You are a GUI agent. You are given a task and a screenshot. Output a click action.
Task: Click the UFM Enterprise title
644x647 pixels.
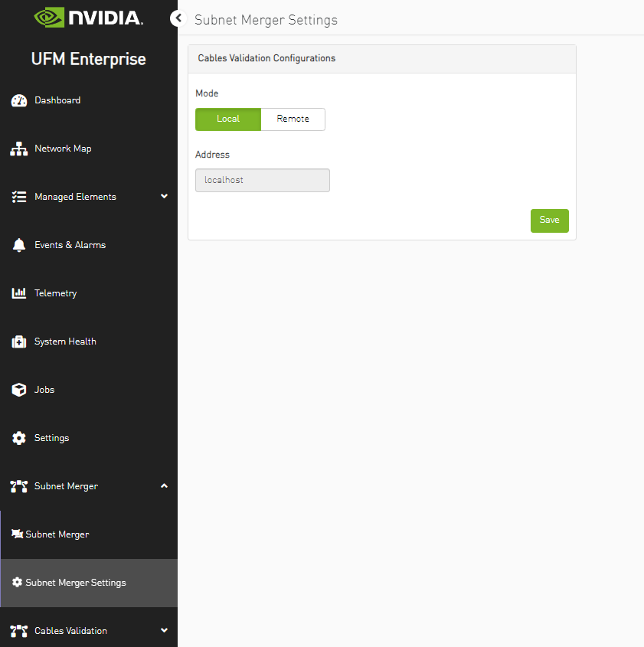[x=89, y=59]
